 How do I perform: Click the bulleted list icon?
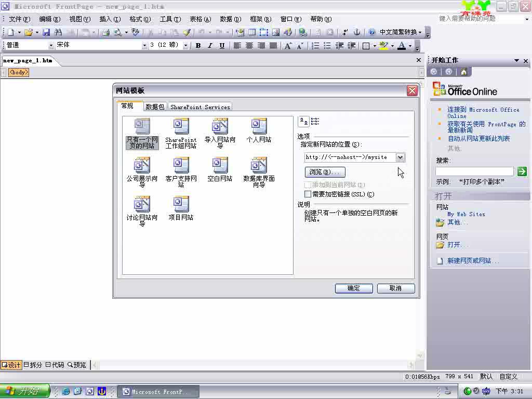click(327, 46)
